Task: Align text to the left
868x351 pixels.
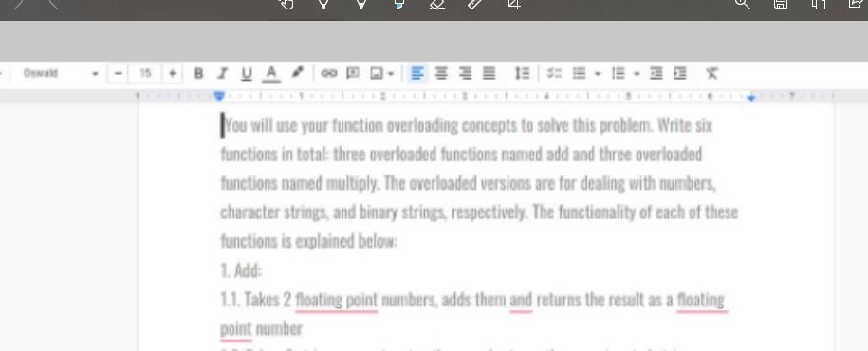Action: click(x=417, y=73)
